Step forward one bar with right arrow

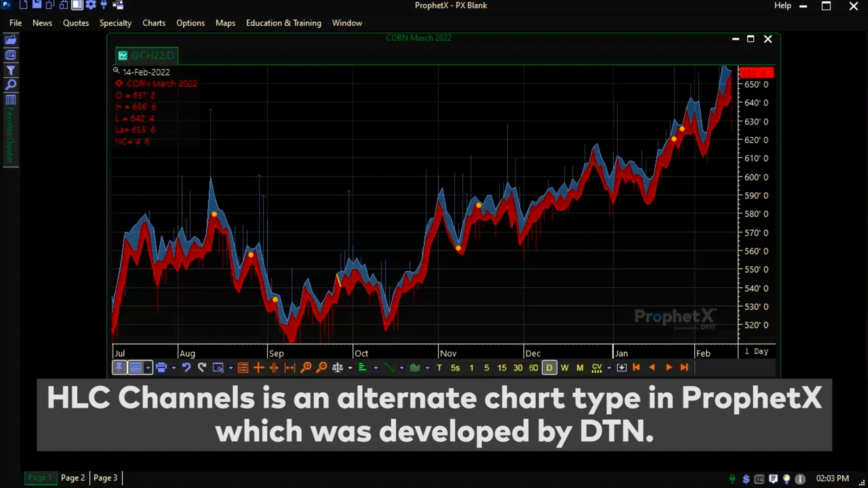[669, 368]
